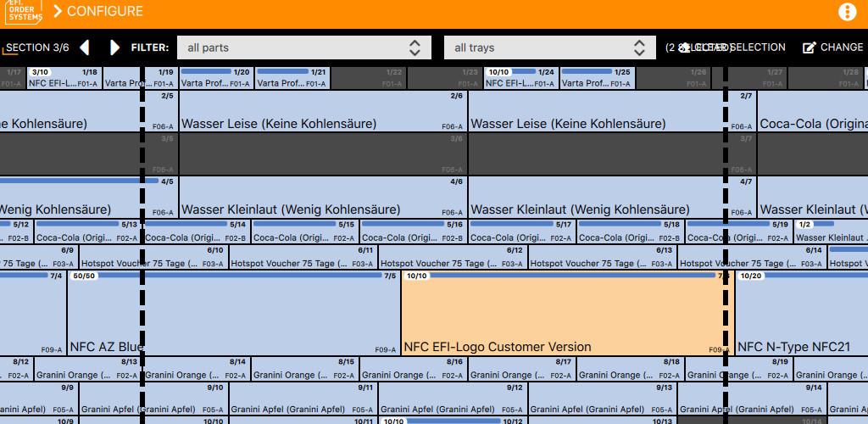Viewport: 868px width, 424px height.
Task: Click fill-level bar of slot 5/15 Coca-Cola
Action: (294, 224)
